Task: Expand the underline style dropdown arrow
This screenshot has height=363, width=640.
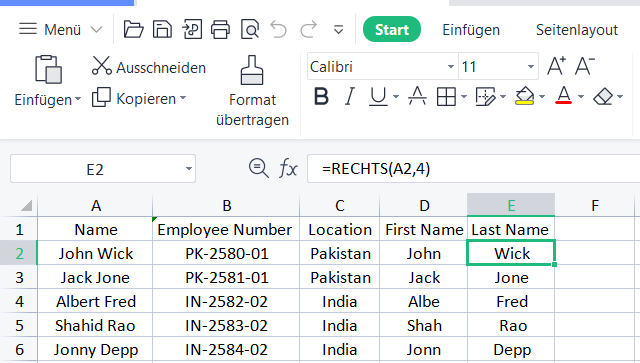Action: [396, 97]
